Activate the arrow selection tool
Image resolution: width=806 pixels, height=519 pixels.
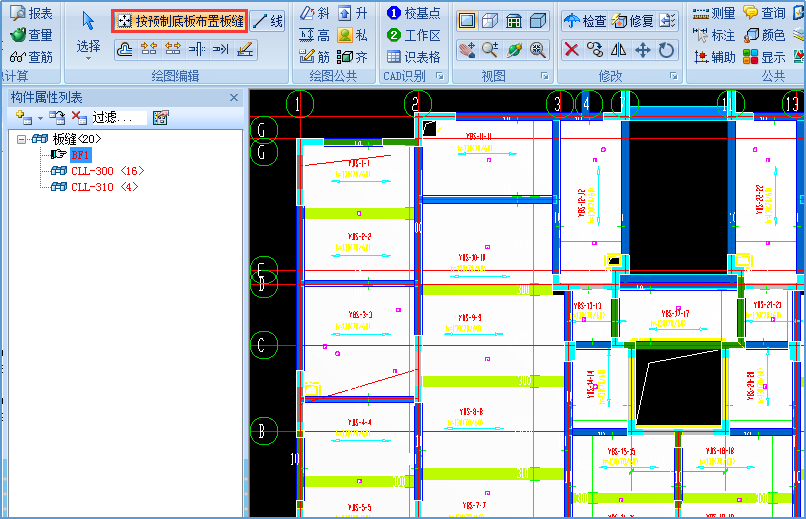88,21
